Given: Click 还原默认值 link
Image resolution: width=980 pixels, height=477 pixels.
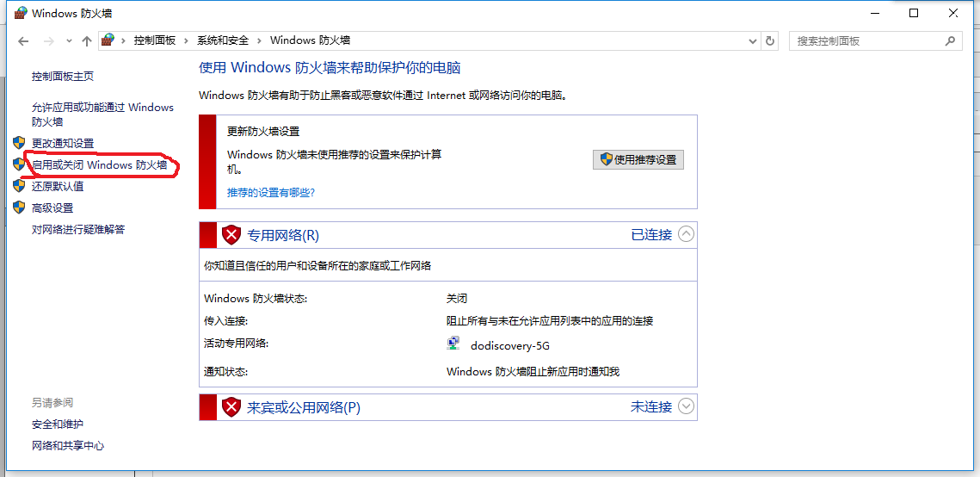Looking at the screenshot, I should [58, 186].
